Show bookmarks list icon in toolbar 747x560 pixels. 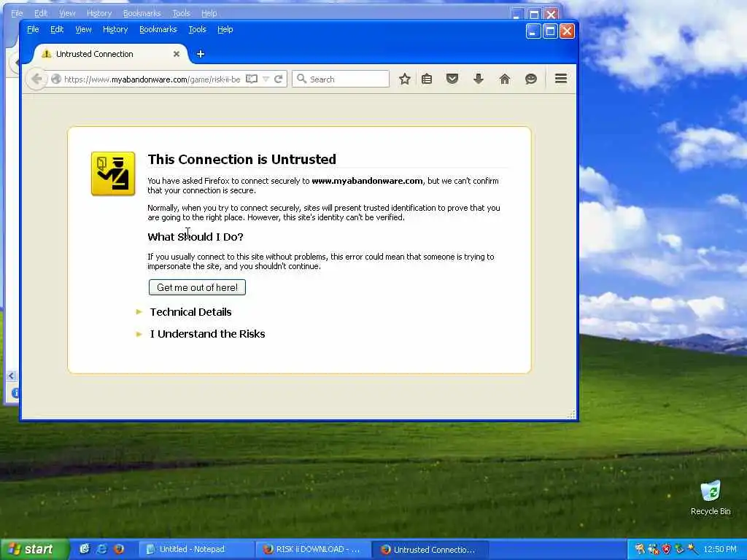pyautogui.click(x=427, y=79)
